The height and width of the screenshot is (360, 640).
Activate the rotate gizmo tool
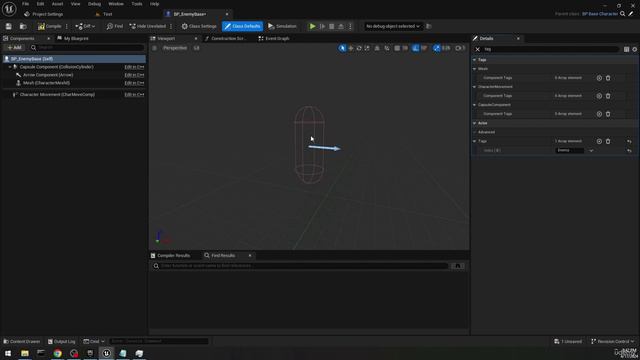click(x=359, y=48)
